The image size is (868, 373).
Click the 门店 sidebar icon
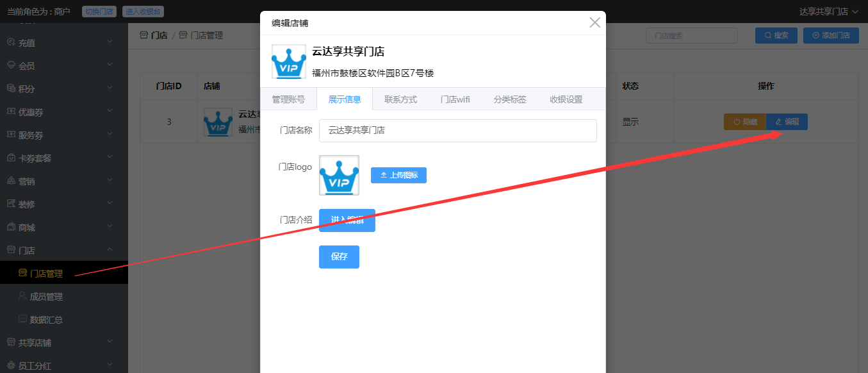tap(10, 250)
